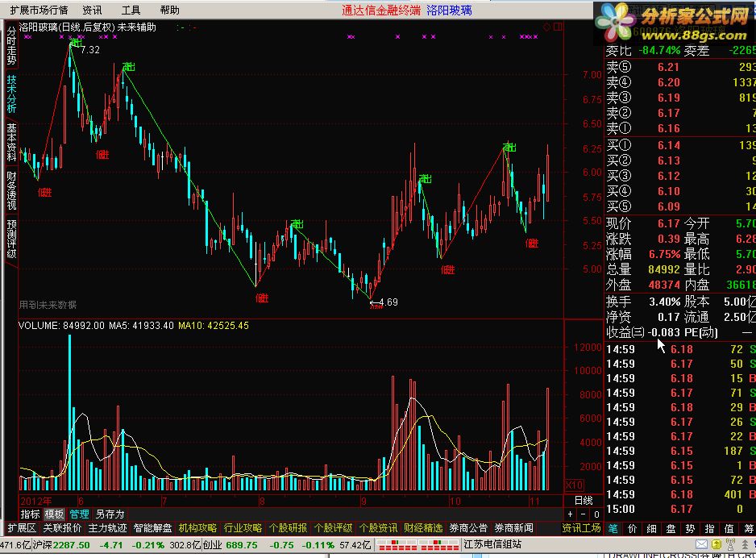Click the 指标 tab below the chart
Screen dimensions: 756x558
coord(30,514)
